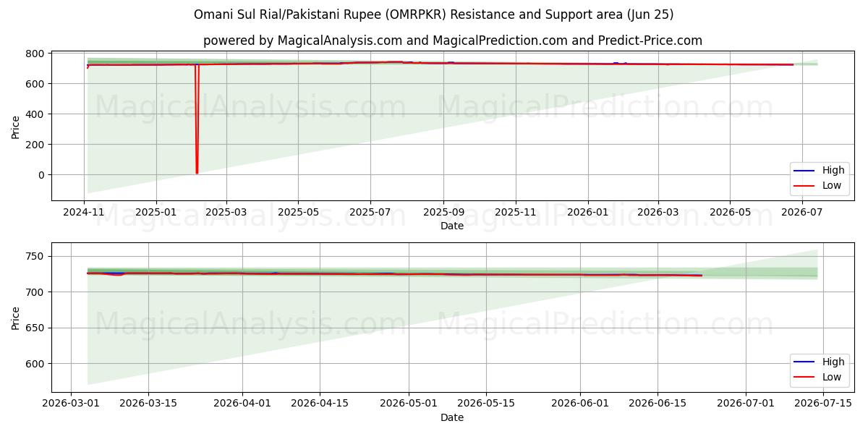Screen dimensions: 868x434
Task: Click the 2026-01 date tick label in top chart
Action: pos(587,213)
